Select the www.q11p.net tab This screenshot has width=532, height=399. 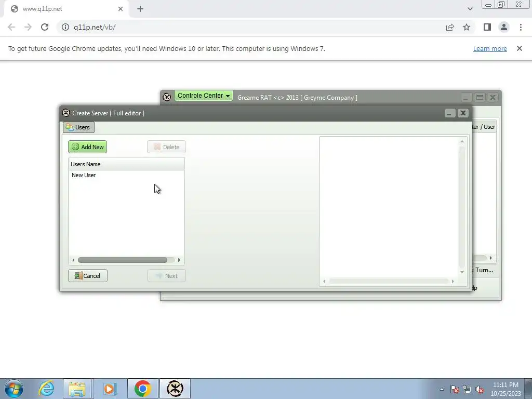click(66, 9)
